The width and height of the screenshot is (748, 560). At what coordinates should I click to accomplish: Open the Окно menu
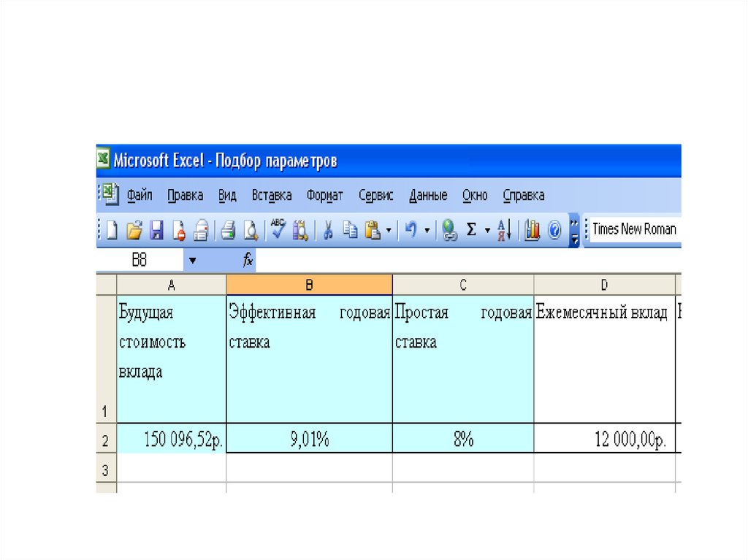click(x=475, y=196)
